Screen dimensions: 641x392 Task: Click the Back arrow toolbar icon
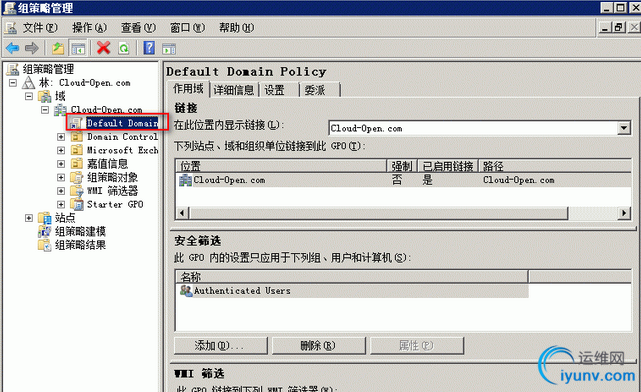pyautogui.click(x=12, y=48)
